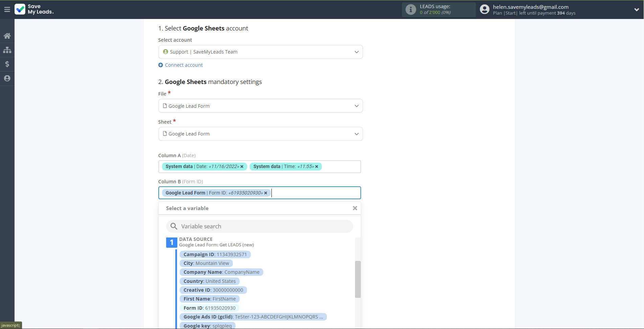Click the helen.savemyleads@gmail.com account email
The width and height of the screenshot is (644, 329).
pos(530,7)
